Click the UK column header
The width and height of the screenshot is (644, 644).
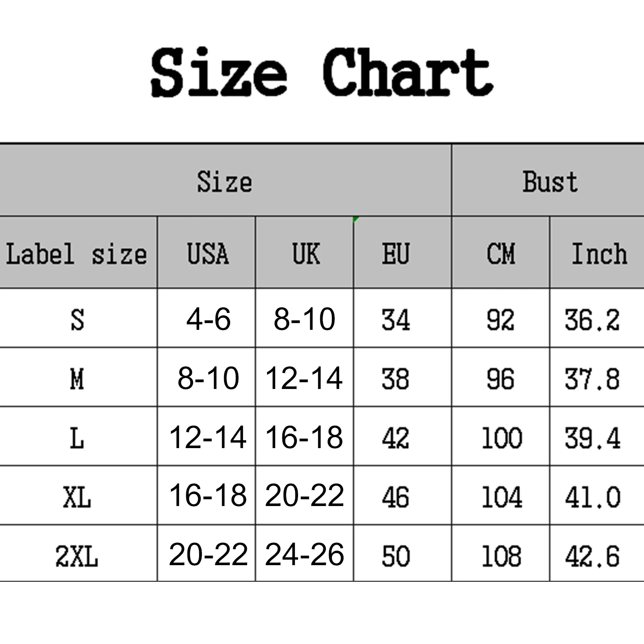[x=305, y=253]
